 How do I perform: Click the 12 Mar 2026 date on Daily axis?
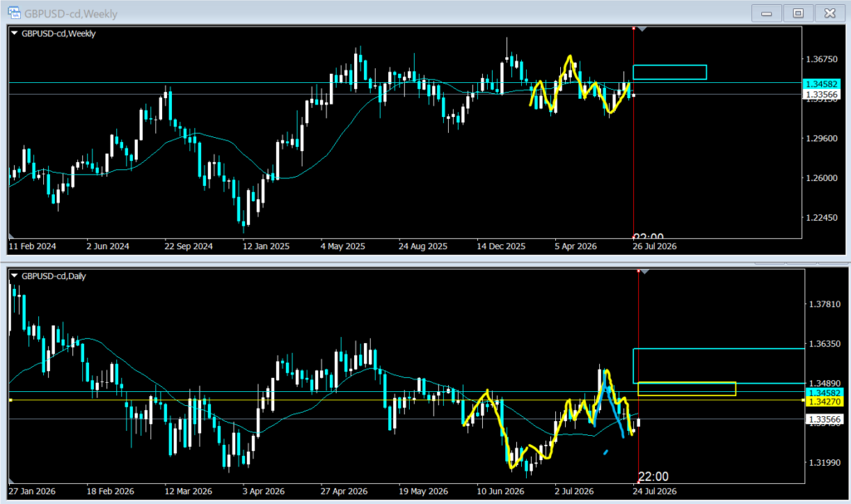[x=189, y=492]
